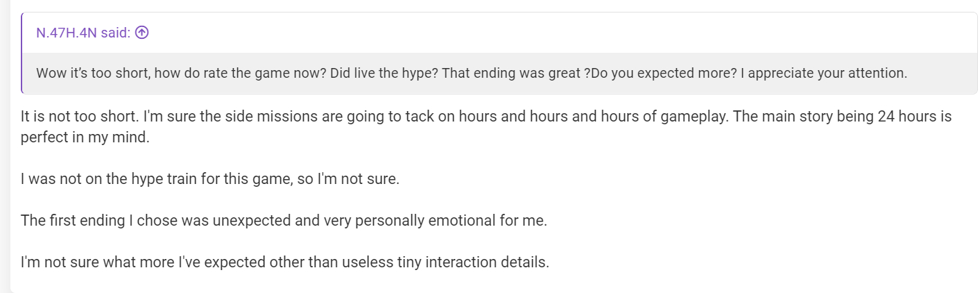Image resolution: width=980 pixels, height=293 pixels.
Task: Click line starting "The first ending I chose"
Action: tap(284, 221)
